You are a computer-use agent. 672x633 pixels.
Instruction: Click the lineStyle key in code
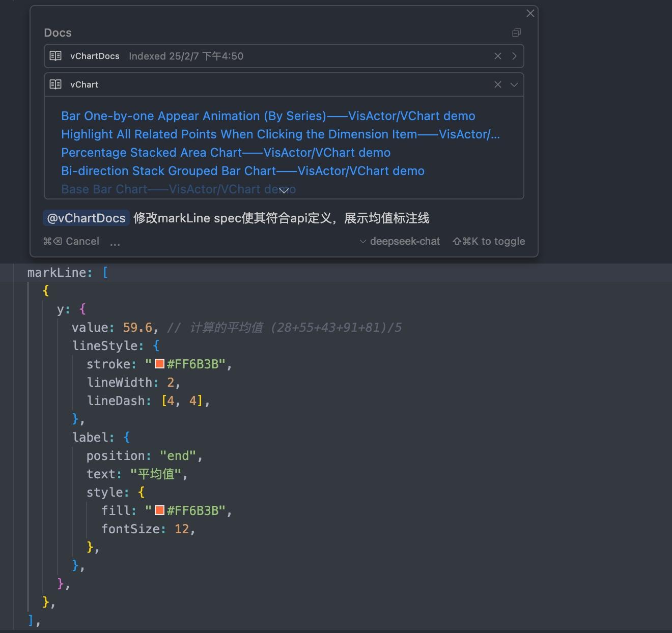104,346
